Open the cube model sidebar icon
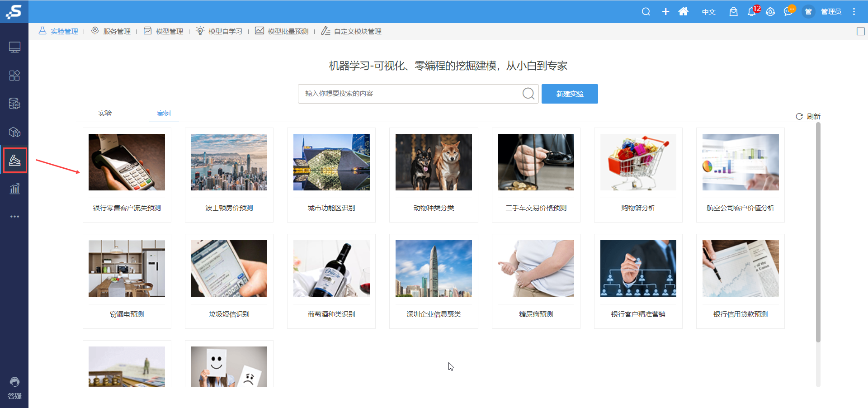The image size is (868, 408). point(14,132)
